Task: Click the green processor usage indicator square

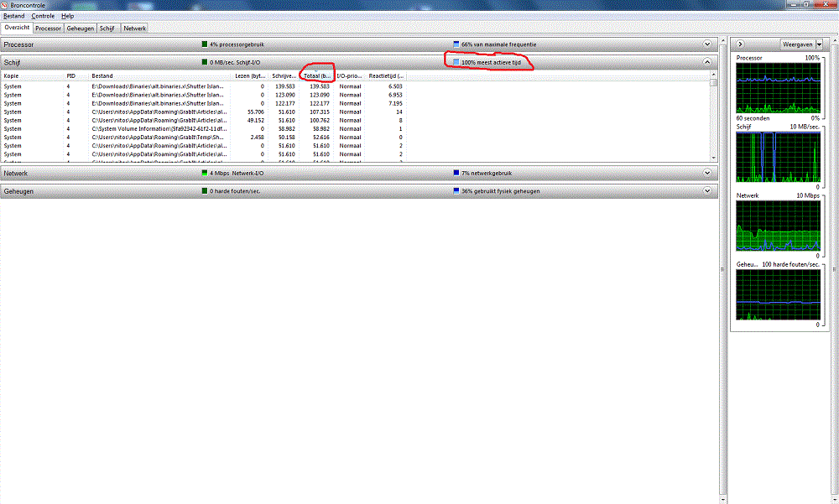Action: 205,44
